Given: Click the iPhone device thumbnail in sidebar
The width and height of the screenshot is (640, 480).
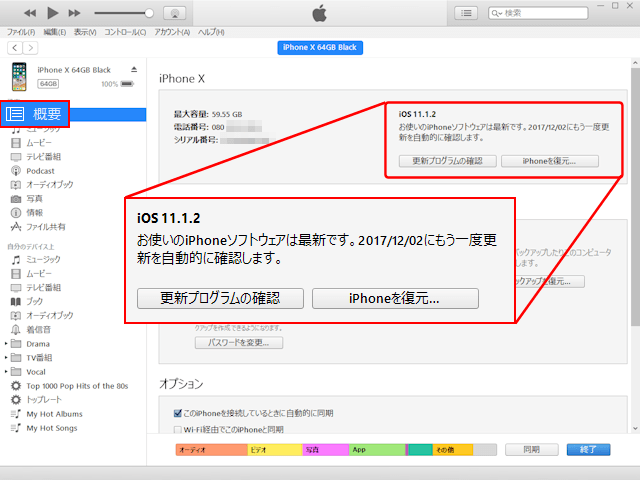Looking at the screenshot, I should 19,77.
